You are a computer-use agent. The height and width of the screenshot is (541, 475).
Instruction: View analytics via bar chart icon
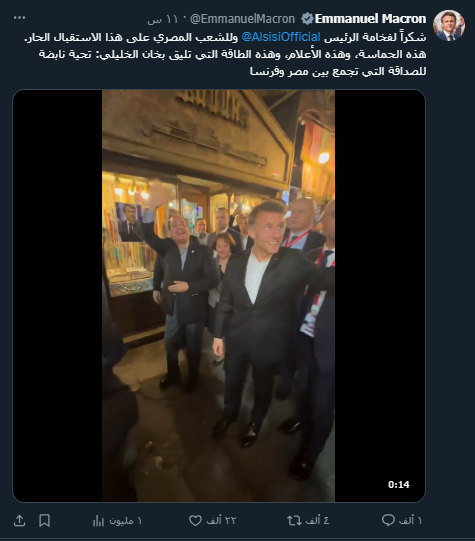(x=98, y=521)
